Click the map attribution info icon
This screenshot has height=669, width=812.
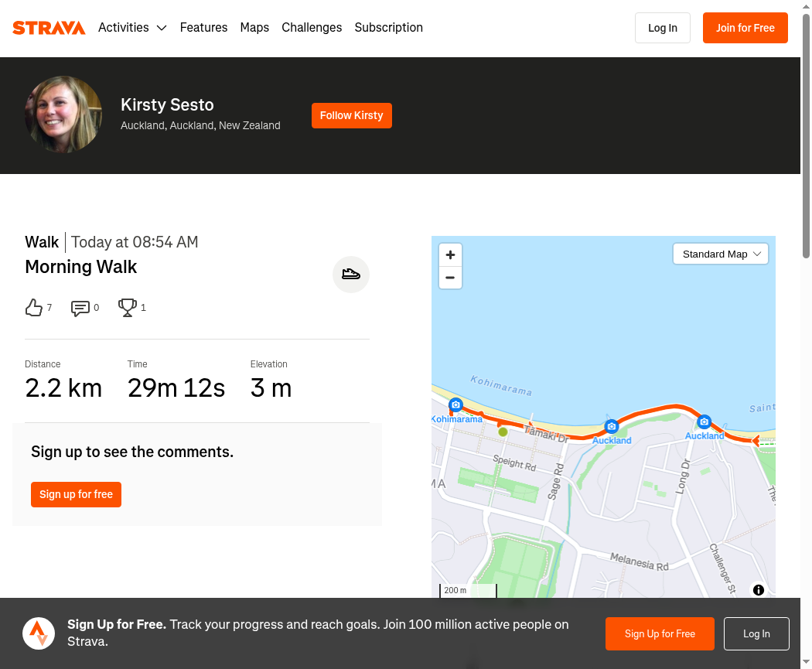(x=758, y=590)
